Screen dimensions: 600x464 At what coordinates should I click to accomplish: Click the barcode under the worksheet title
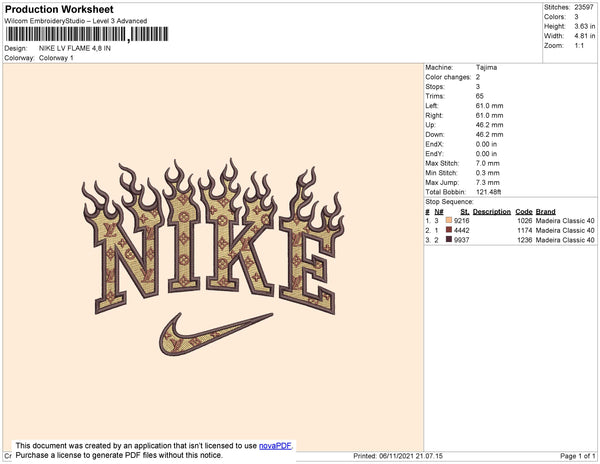[x=87, y=34]
